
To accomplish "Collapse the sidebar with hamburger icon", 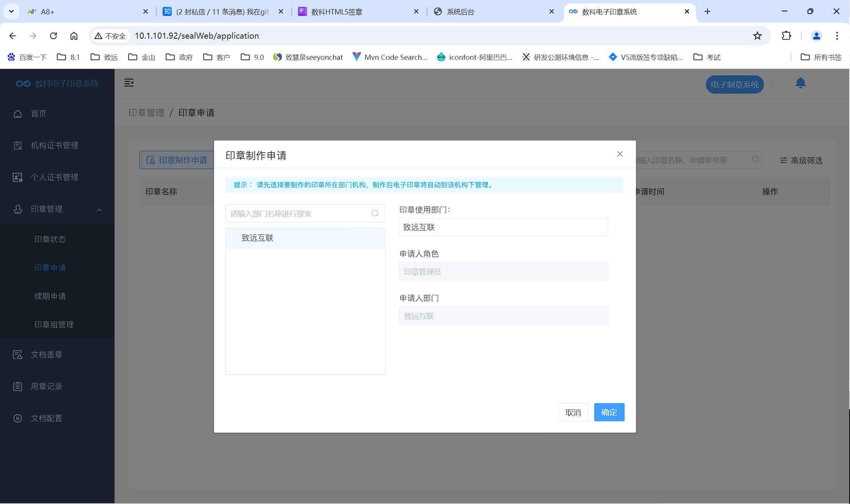I will (x=129, y=83).
